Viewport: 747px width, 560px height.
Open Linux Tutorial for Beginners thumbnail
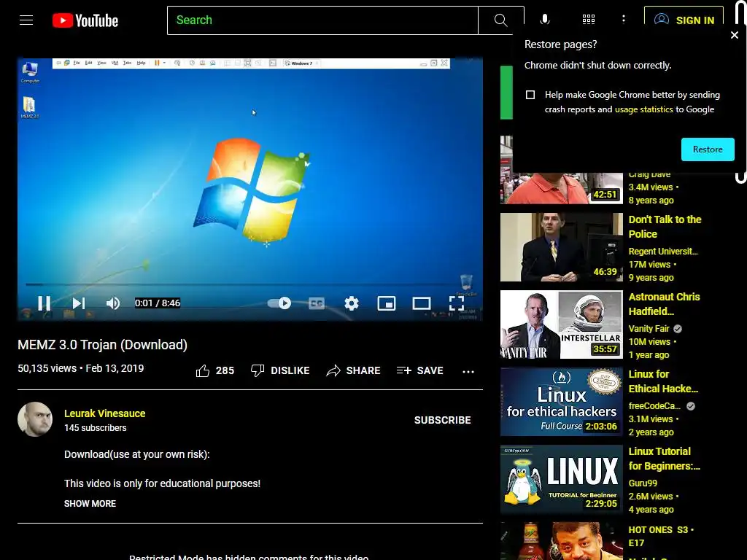(561, 479)
